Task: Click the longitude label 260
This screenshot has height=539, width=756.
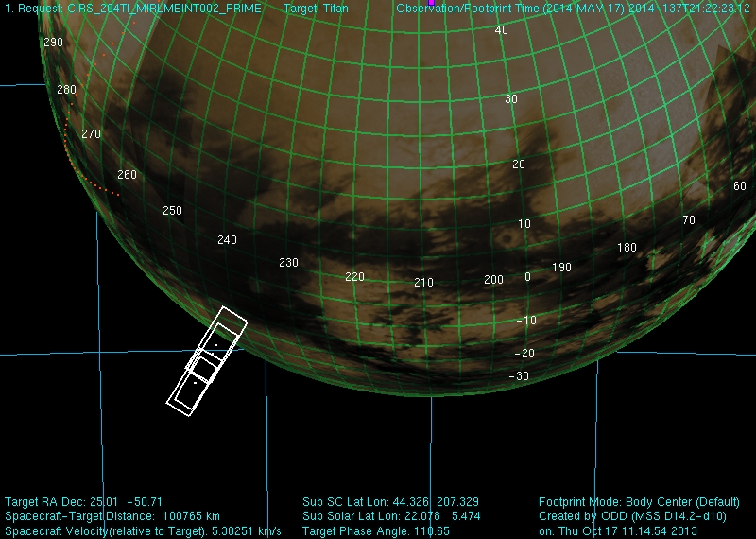Action: coord(128,175)
